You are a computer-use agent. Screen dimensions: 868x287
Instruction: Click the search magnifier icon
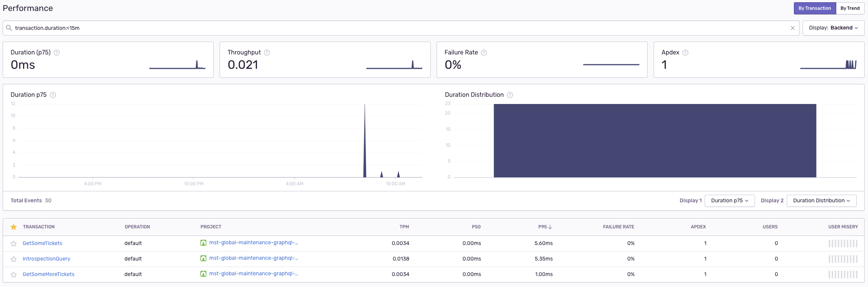[x=9, y=28]
